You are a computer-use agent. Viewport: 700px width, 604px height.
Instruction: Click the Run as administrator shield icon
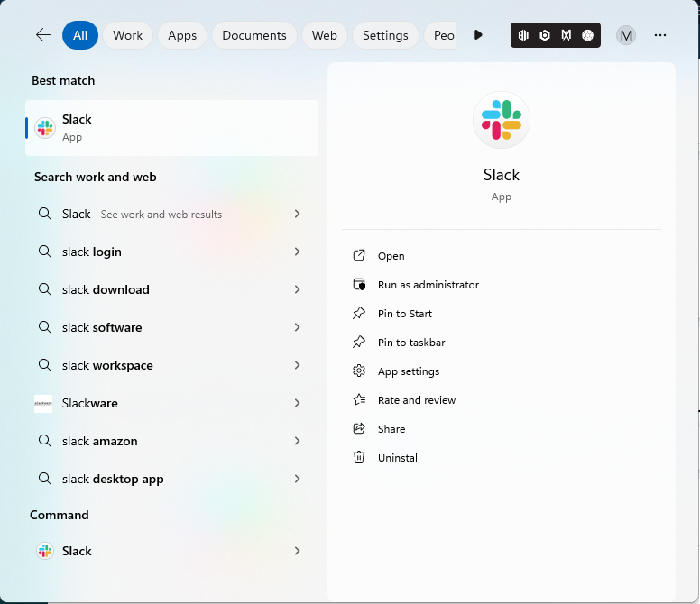[x=359, y=285]
